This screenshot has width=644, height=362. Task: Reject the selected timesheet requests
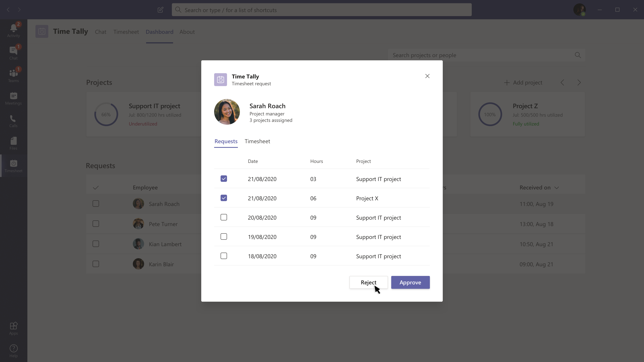[368, 282]
